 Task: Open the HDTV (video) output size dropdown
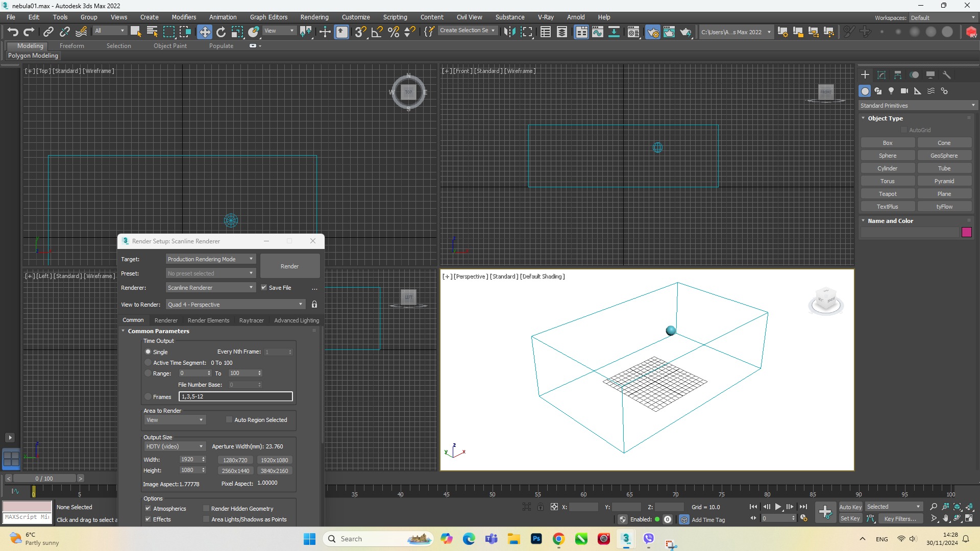(x=174, y=446)
